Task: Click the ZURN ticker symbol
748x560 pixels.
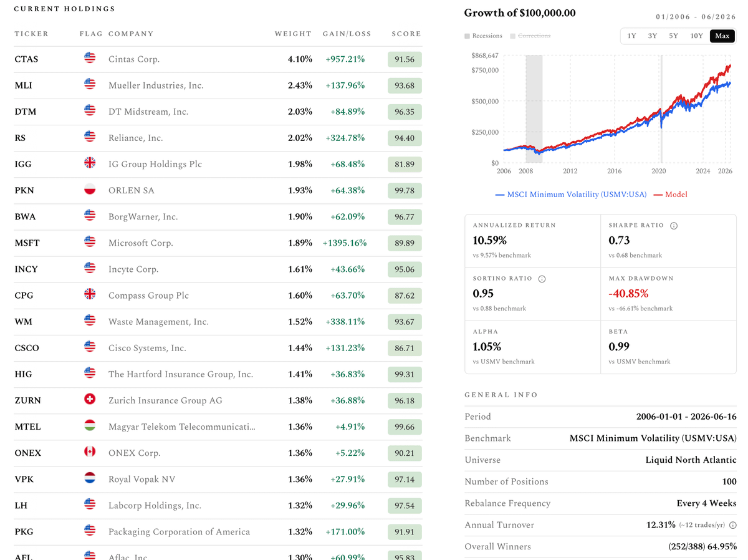Action: tap(28, 400)
